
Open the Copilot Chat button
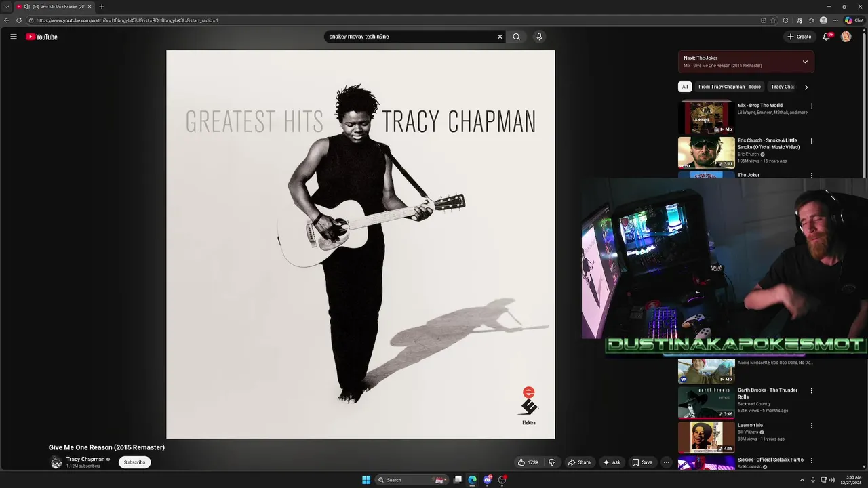854,20
